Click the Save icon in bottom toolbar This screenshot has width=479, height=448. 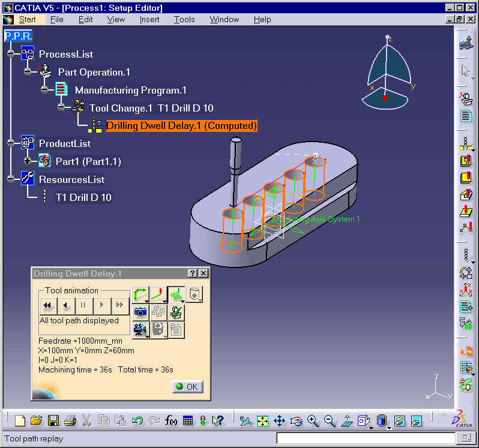(x=53, y=420)
